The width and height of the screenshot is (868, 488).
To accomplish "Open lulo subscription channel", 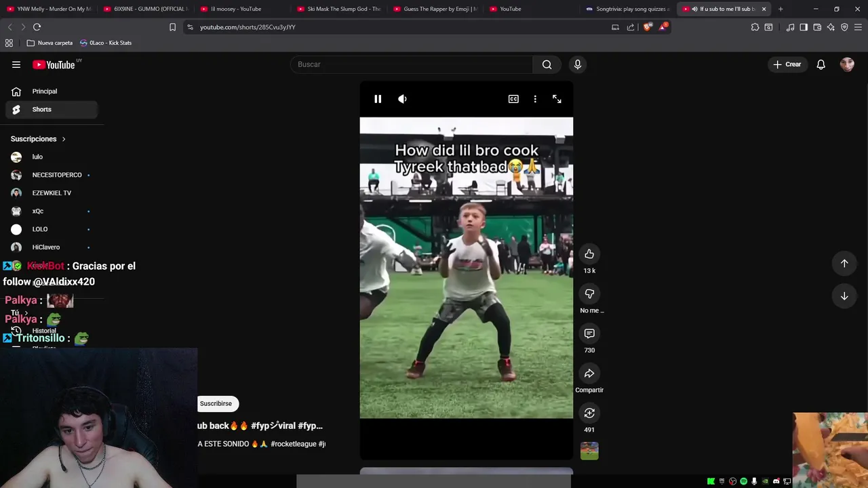I will point(52,157).
